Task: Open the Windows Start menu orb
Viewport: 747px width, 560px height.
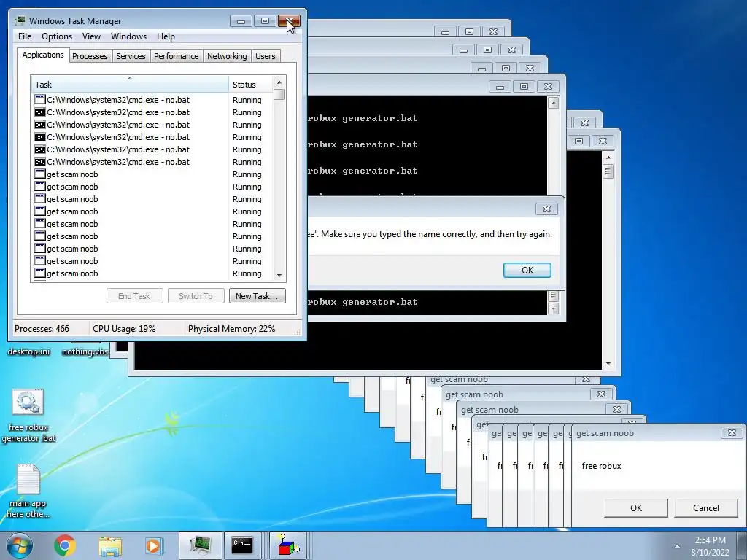Action: coord(19,545)
